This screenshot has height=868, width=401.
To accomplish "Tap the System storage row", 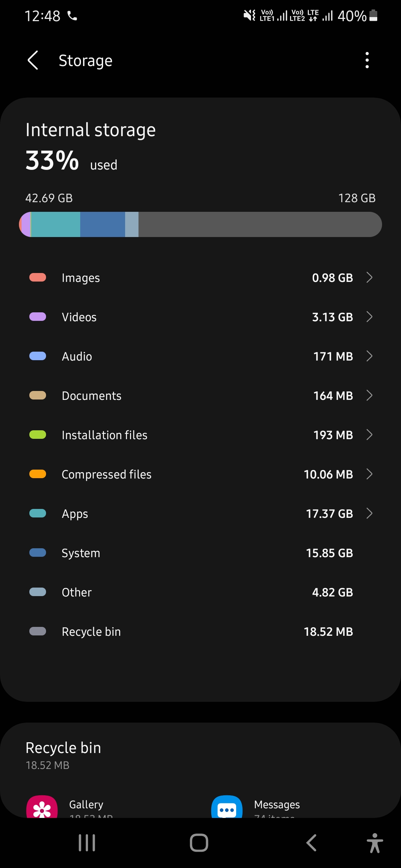I will click(x=200, y=553).
